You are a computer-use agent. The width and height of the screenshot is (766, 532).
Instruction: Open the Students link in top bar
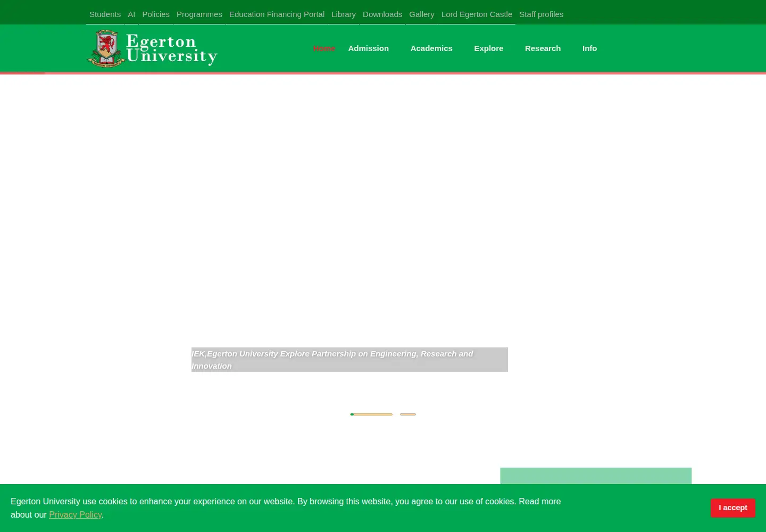click(x=105, y=14)
